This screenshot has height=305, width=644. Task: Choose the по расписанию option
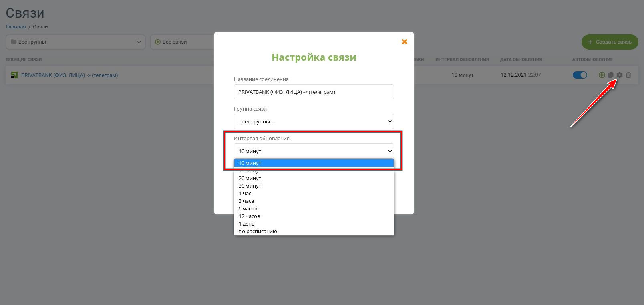(x=314, y=231)
